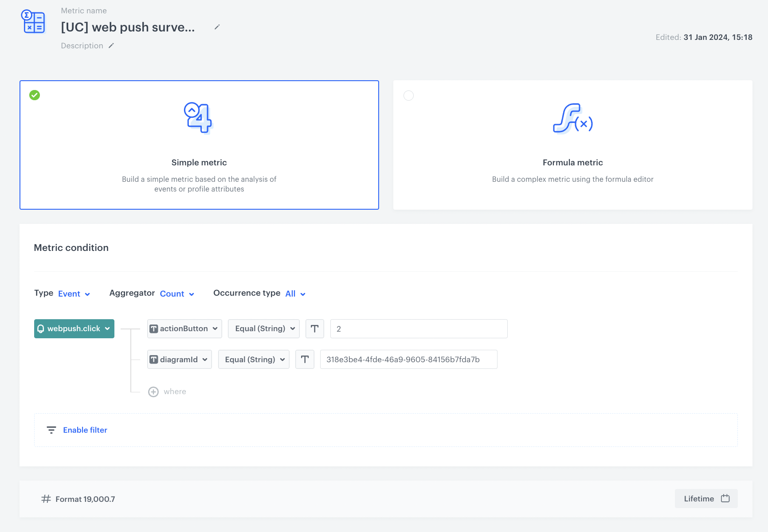Open the Lifetime calendar icon
768x532 pixels.
click(725, 498)
